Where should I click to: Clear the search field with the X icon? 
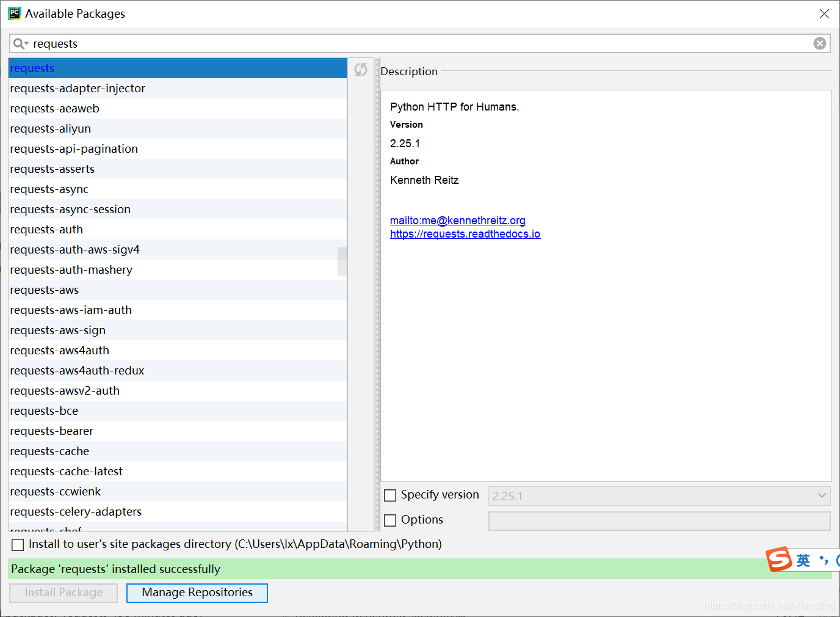click(820, 43)
